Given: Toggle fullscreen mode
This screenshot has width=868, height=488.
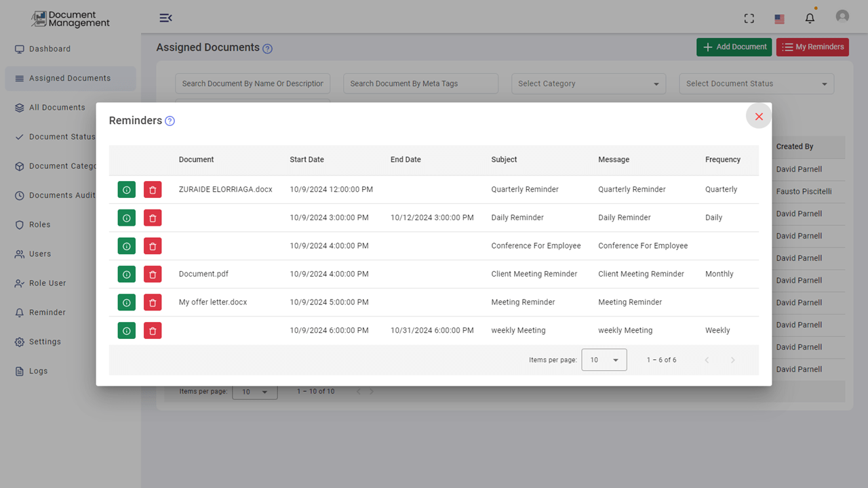Looking at the screenshot, I should pyautogui.click(x=749, y=19).
